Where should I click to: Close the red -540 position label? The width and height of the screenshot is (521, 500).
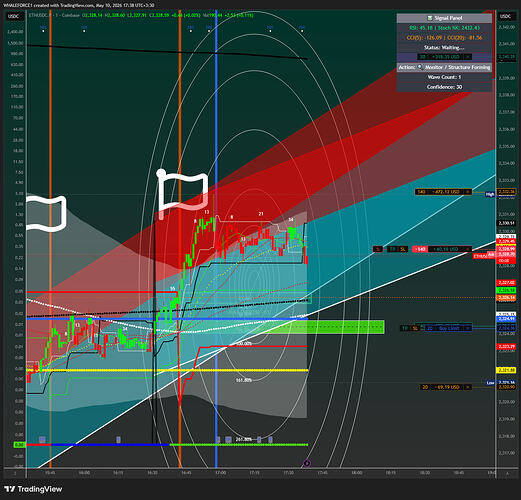coord(468,249)
